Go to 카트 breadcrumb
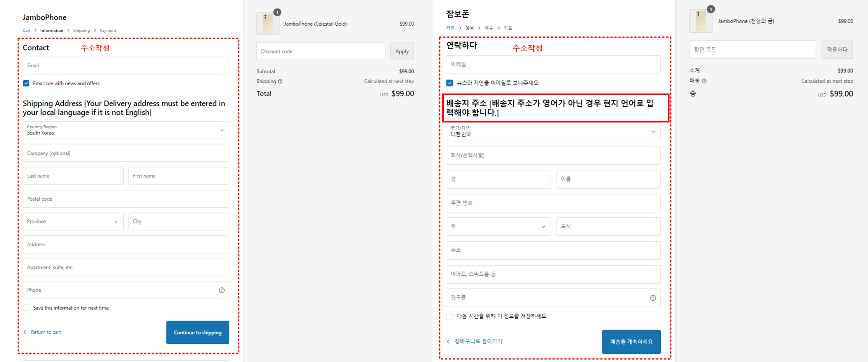Viewport: 868px width, 362px height. 450,28
